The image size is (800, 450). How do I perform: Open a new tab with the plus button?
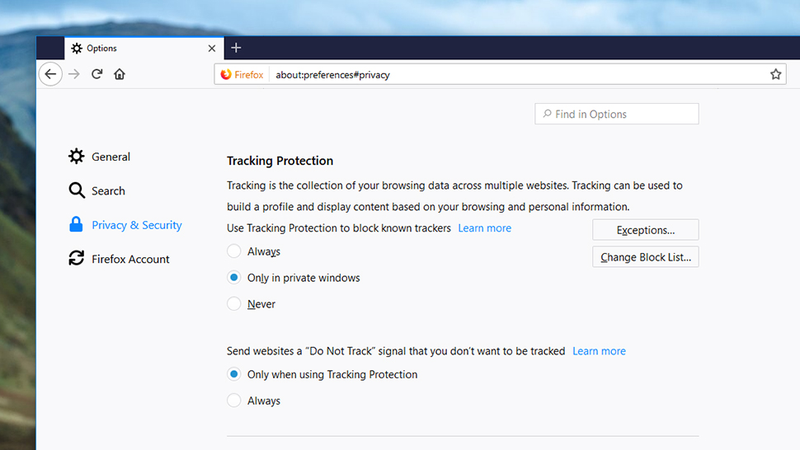tap(236, 48)
